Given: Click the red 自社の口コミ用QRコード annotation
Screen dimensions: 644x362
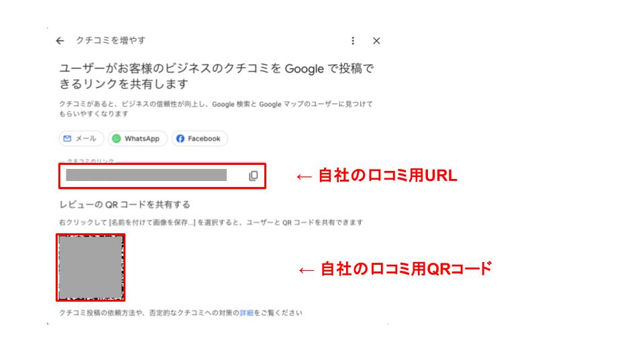Looking at the screenshot, I should pos(406,269).
